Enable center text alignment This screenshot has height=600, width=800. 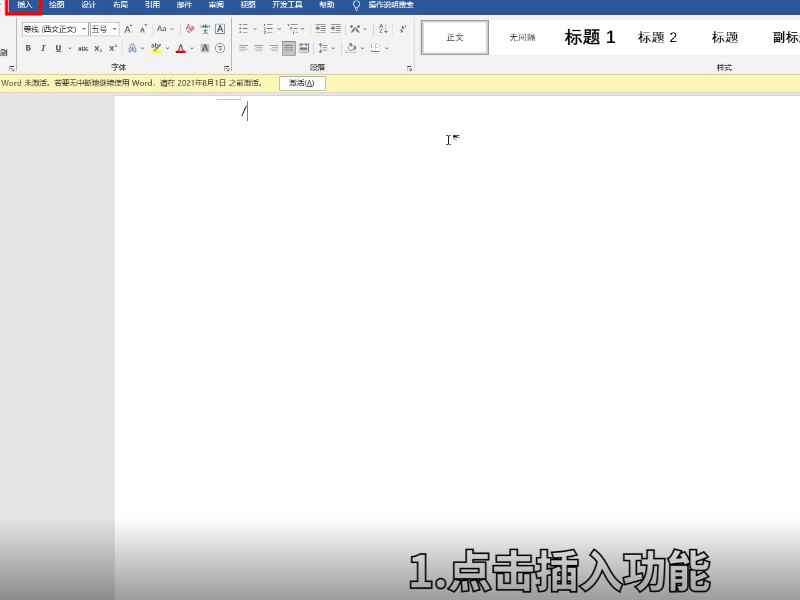258,49
